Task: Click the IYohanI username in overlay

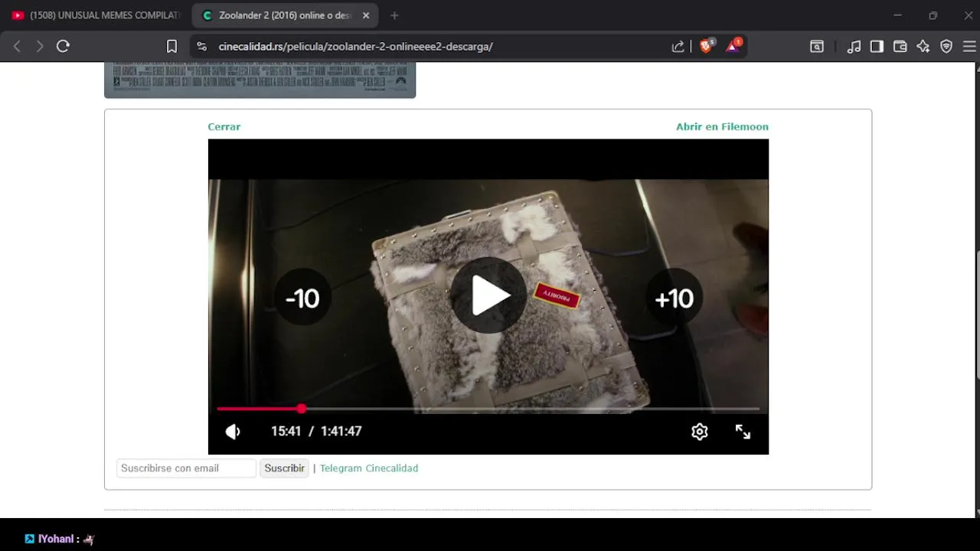Action: [57, 539]
